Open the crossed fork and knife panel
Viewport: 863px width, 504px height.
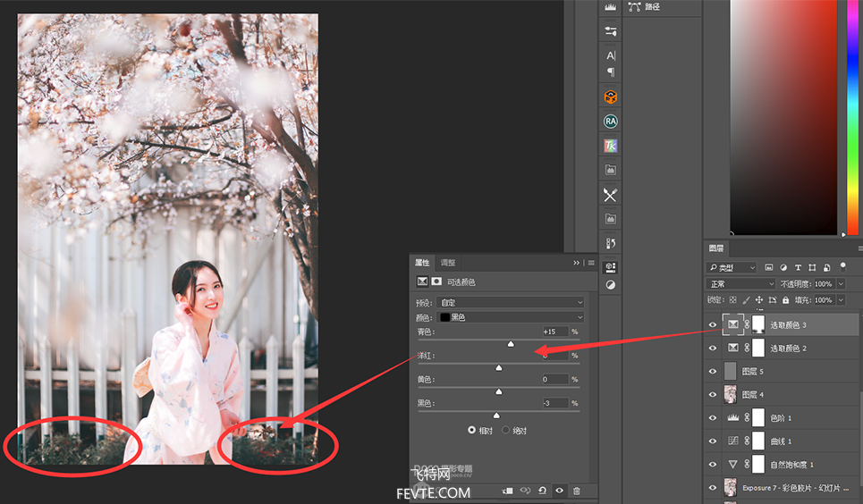(611, 195)
